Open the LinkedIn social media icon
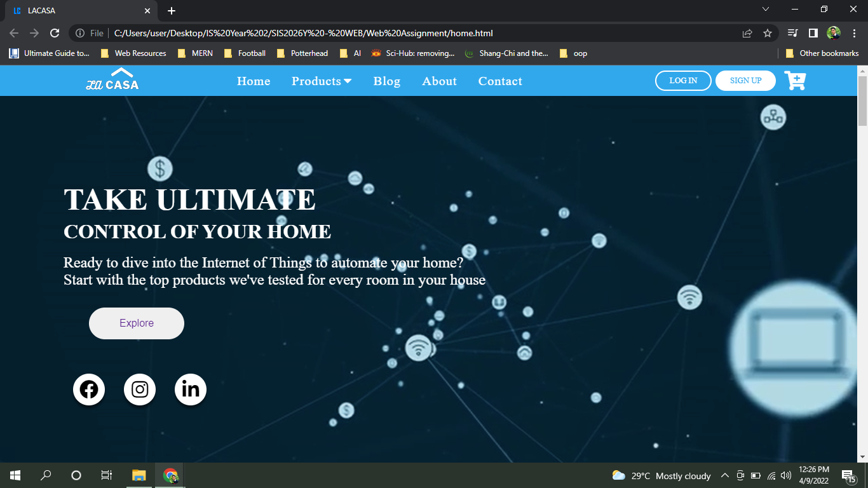The height and width of the screenshot is (488, 868). pyautogui.click(x=191, y=390)
